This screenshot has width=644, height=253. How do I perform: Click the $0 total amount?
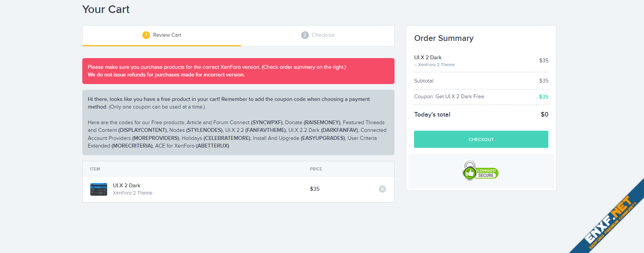tap(545, 114)
